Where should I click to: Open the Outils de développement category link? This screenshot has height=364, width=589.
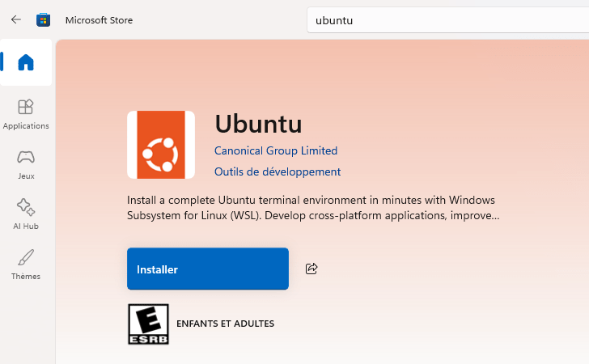(x=278, y=171)
